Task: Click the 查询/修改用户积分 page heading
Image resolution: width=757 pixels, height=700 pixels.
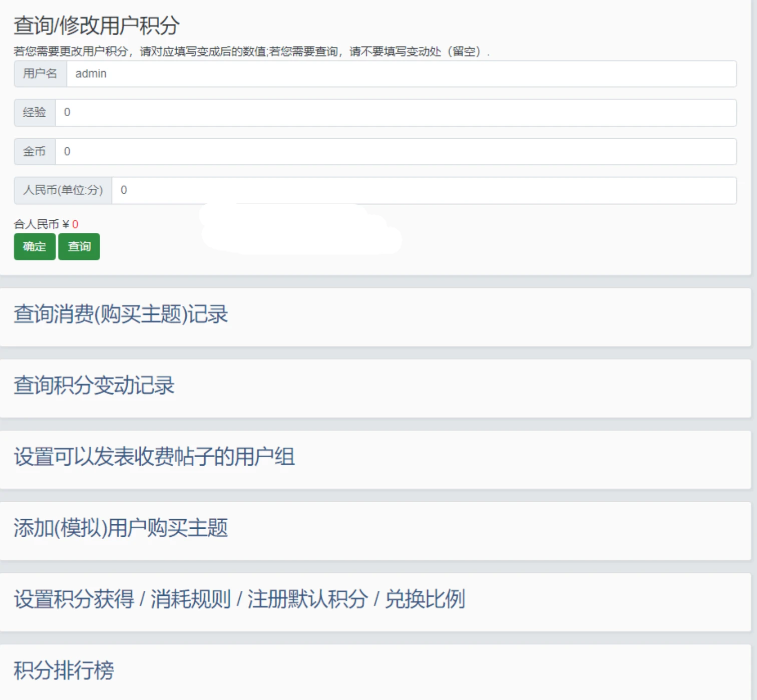Action: pyautogui.click(x=98, y=24)
